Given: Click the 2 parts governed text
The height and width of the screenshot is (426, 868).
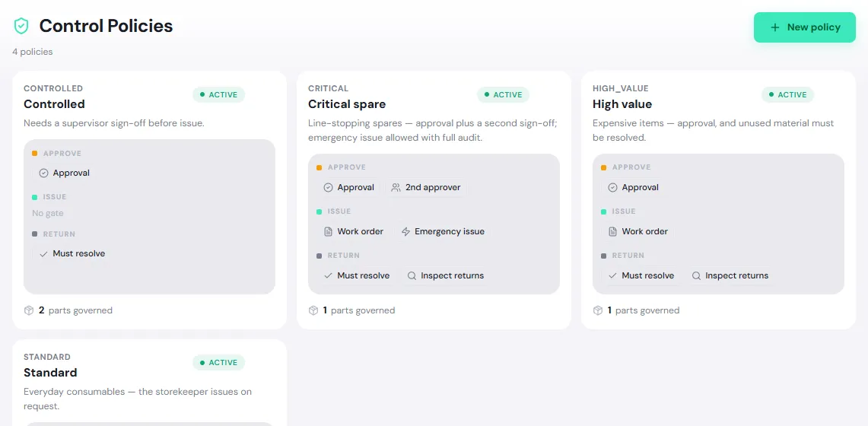Looking at the screenshot, I should (75, 310).
